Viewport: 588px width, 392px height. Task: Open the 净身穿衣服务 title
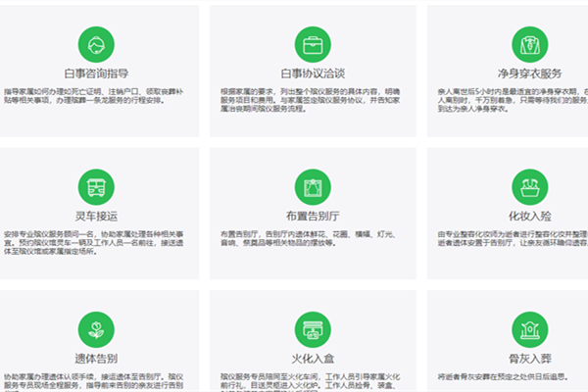tap(530, 73)
